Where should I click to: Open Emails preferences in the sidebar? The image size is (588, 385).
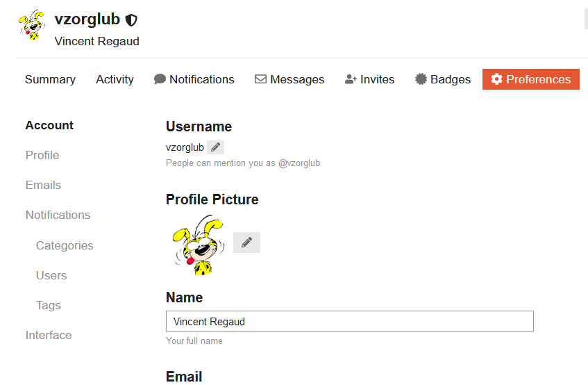(43, 185)
